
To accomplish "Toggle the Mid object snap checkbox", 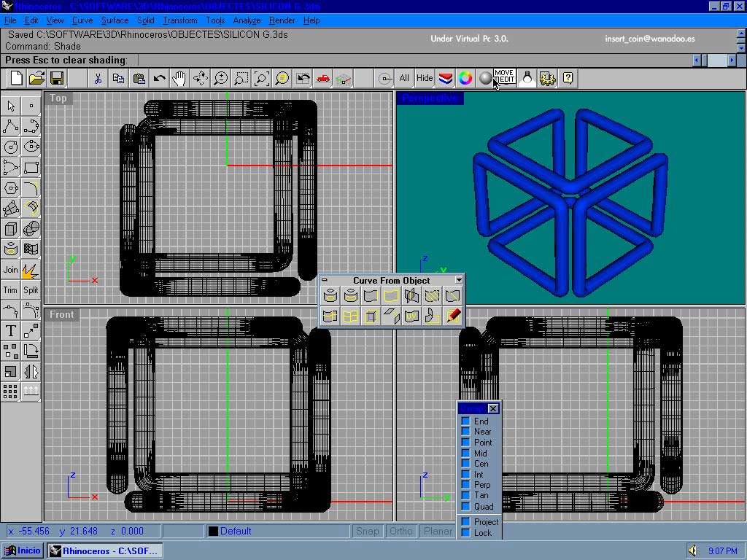I will pos(465,454).
